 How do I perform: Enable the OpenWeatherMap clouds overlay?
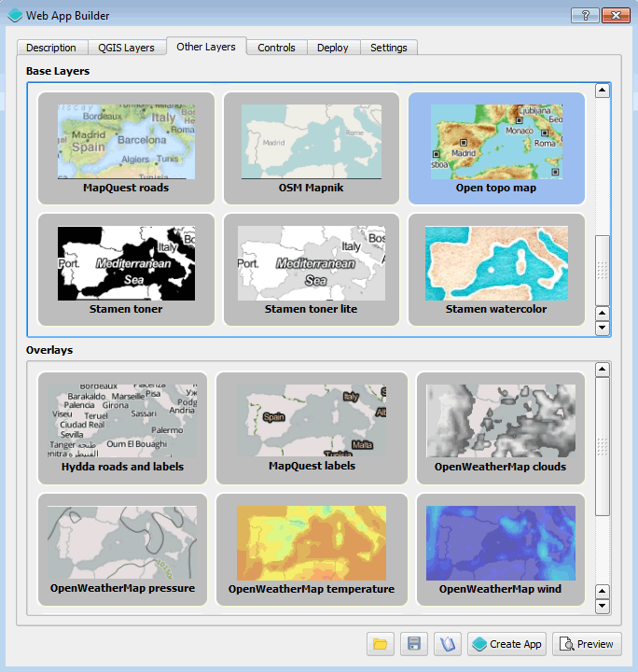pos(500,427)
